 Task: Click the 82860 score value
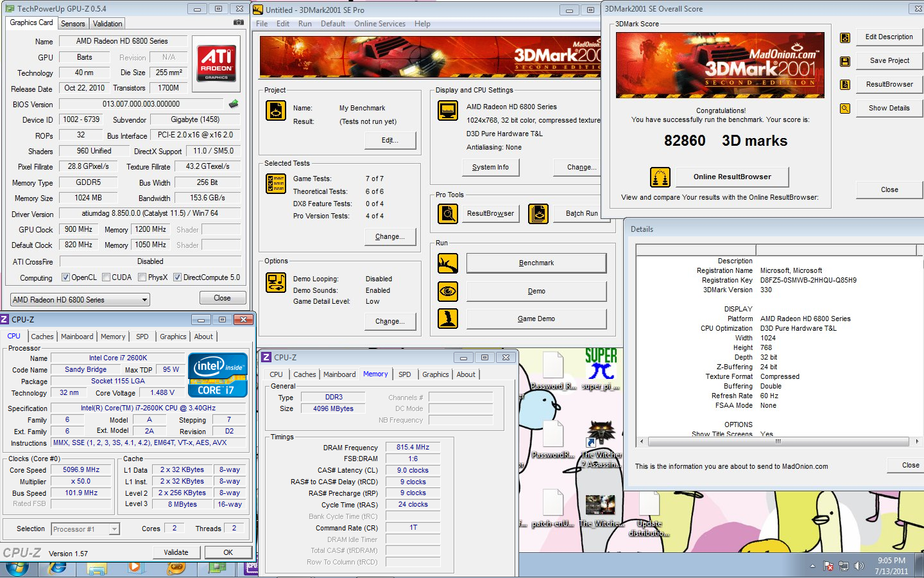[685, 141]
